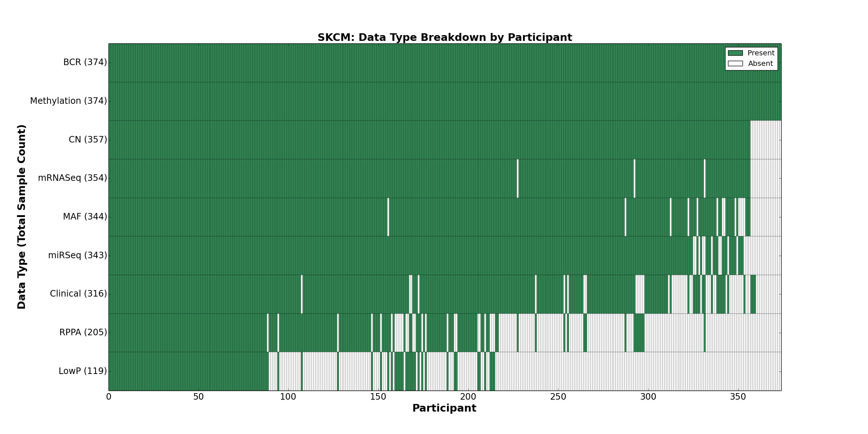This screenshot has width=868, height=434.
Task: Click the Data Type y-axis title
Action: point(22,217)
